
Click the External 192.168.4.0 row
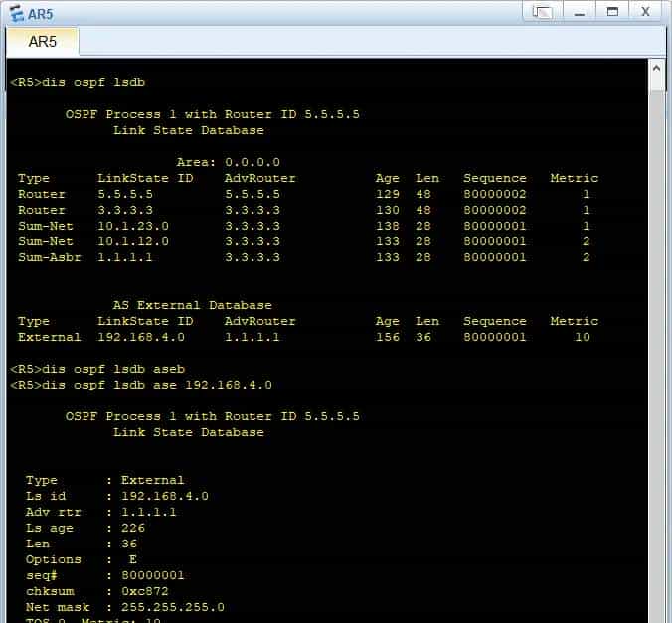click(x=304, y=337)
